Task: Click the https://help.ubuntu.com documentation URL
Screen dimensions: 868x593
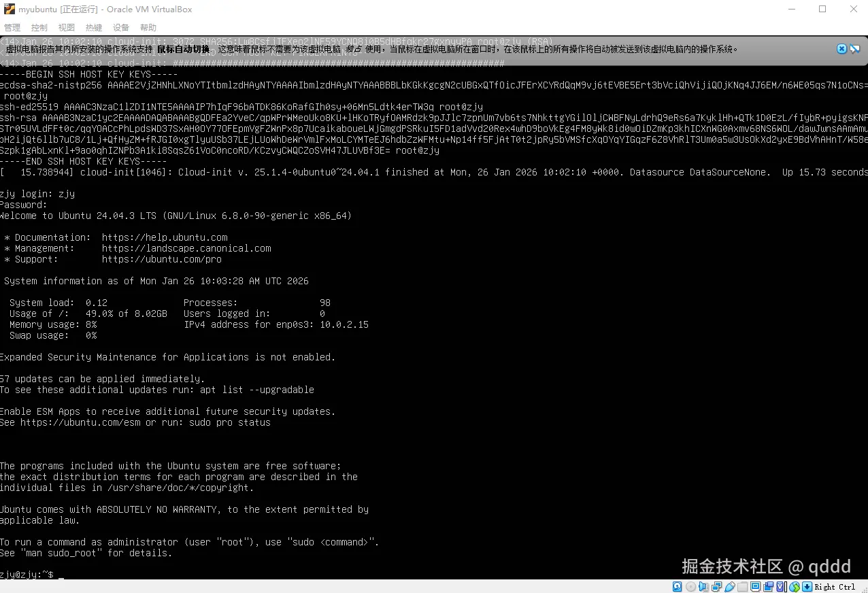Action: pos(165,237)
